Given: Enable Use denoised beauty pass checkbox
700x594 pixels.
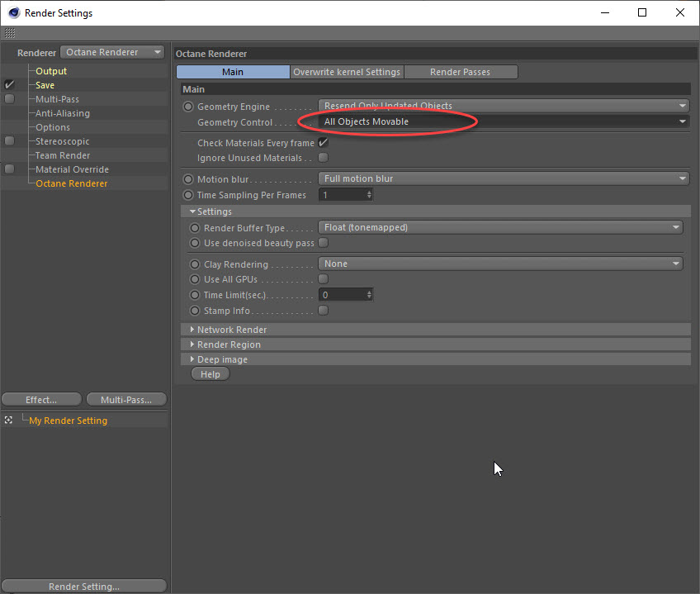Looking at the screenshot, I should (324, 242).
